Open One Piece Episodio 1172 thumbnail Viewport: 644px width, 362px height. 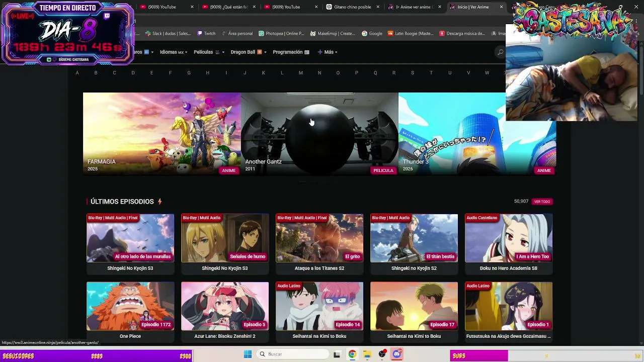(130, 306)
